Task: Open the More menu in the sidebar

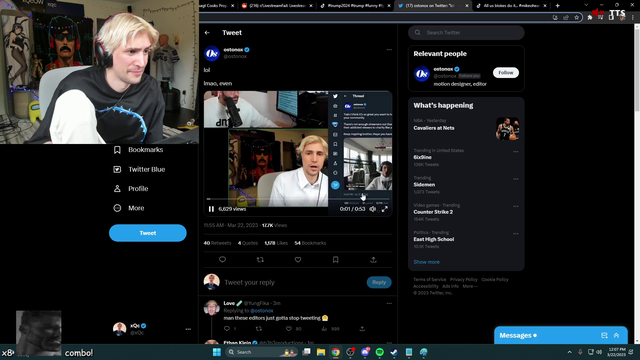Action: coord(129,208)
